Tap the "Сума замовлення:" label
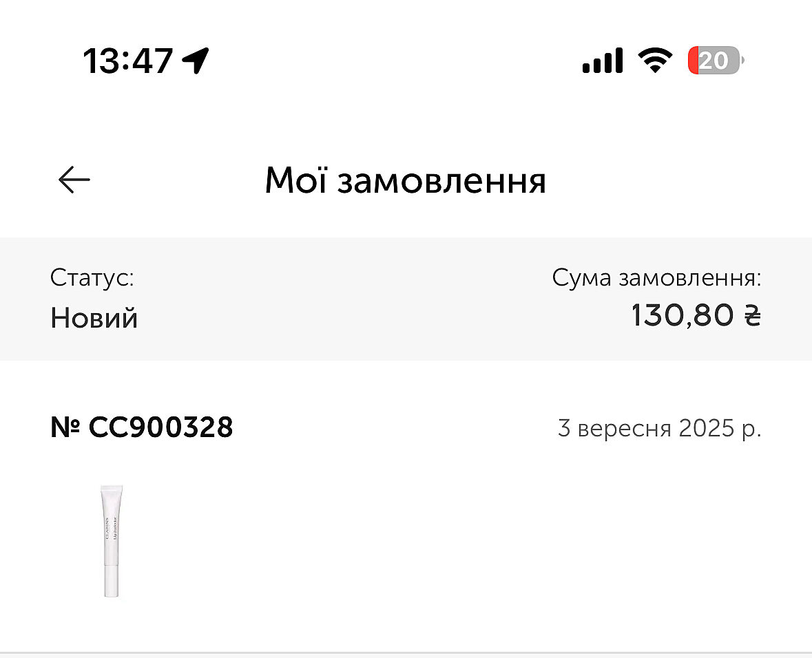Screen dimensions: 812x658 656,278
